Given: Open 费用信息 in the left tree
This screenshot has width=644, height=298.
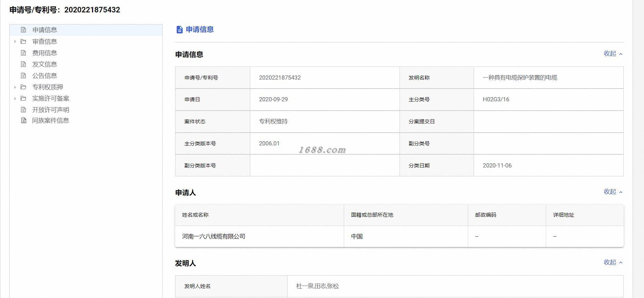Looking at the screenshot, I should (x=44, y=53).
